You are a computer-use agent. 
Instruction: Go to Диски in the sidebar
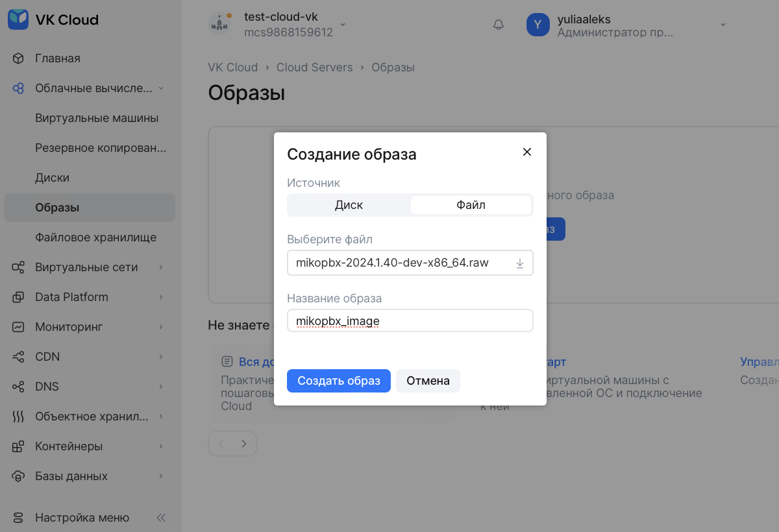point(53,178)
